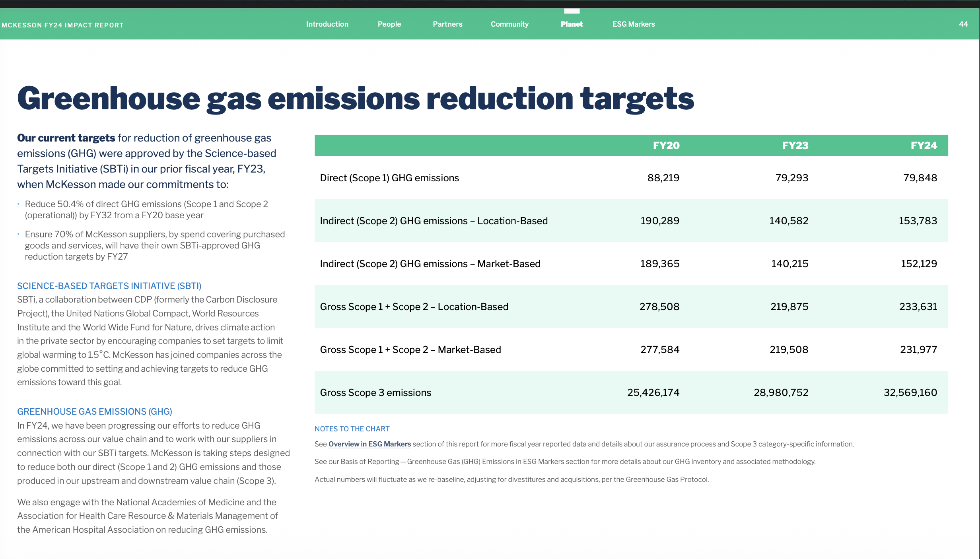This screenshot has width=980, height=559.
Task: Click Indirect Scope 2 Location-Based row label
Action: (x=434, y=221)
